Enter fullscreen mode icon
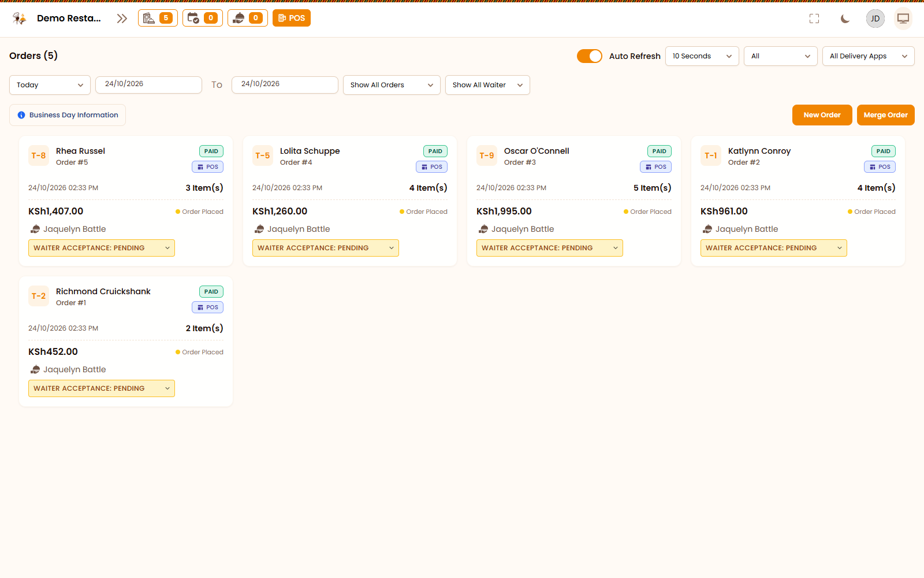The height and width of the screenshot is (578, 924). 814,18
